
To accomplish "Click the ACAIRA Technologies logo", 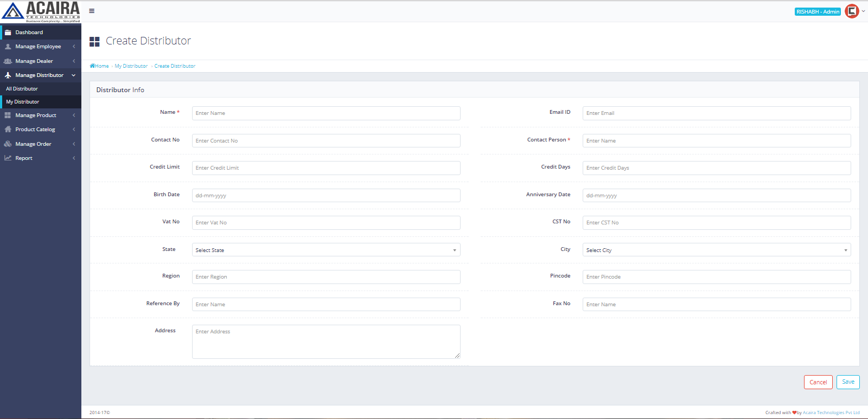I will point(41,11).
